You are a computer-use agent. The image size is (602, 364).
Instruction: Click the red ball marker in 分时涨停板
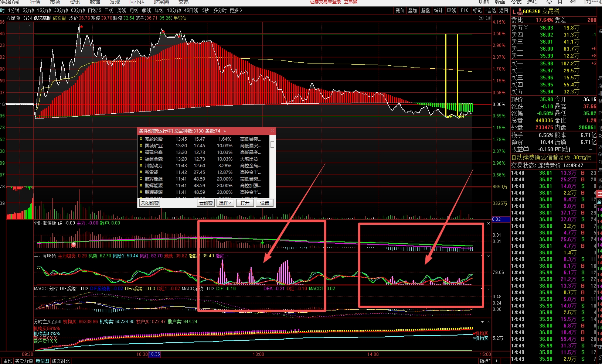point(74,245)
